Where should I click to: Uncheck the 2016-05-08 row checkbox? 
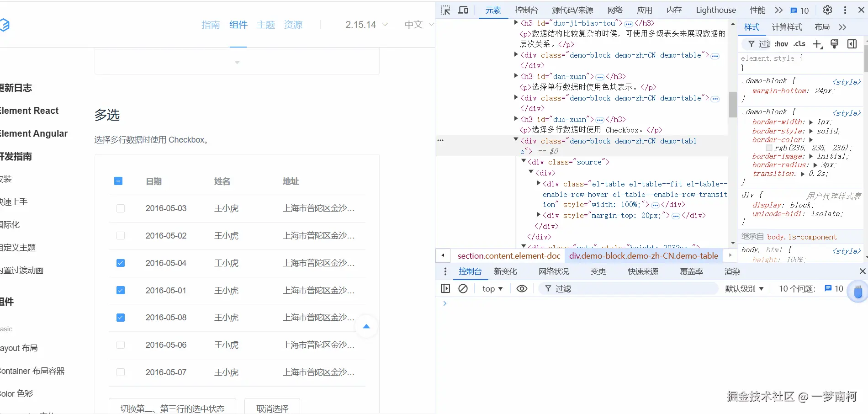(121, 318)
